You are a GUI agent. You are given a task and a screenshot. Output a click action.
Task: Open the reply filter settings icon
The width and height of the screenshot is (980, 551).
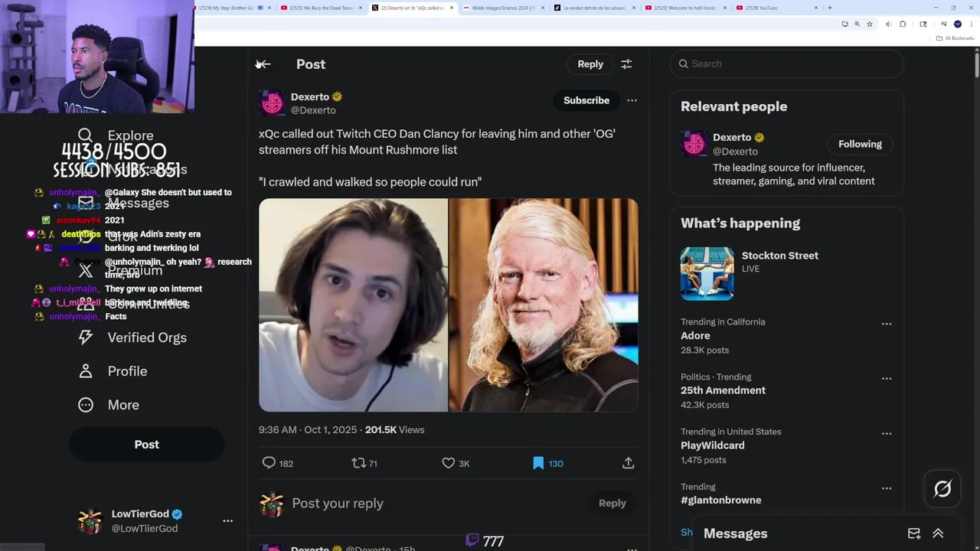click(626, 64)
